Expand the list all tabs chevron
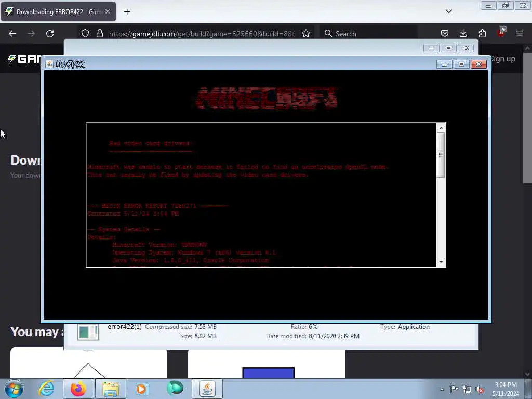 pos(448,11)
